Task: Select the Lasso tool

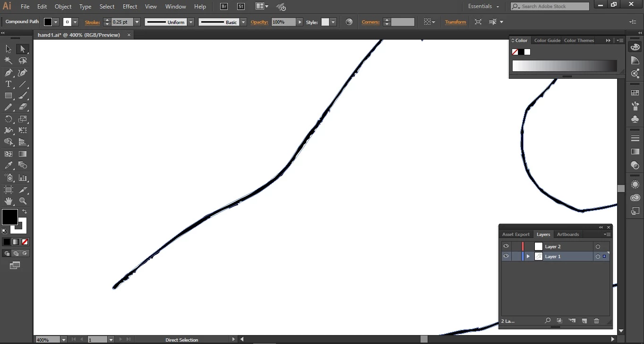Action: [x=23, y=60]
